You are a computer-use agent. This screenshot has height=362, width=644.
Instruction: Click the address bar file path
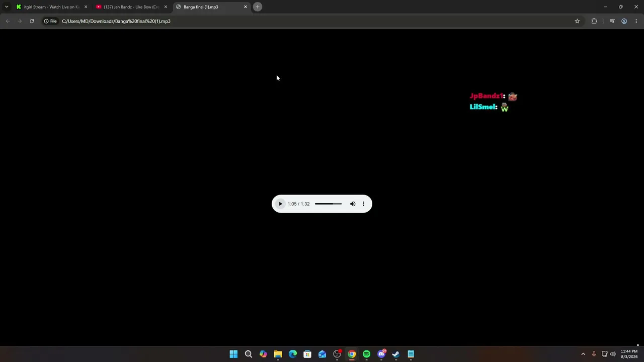pyautogui.click(x=116, y=21)
